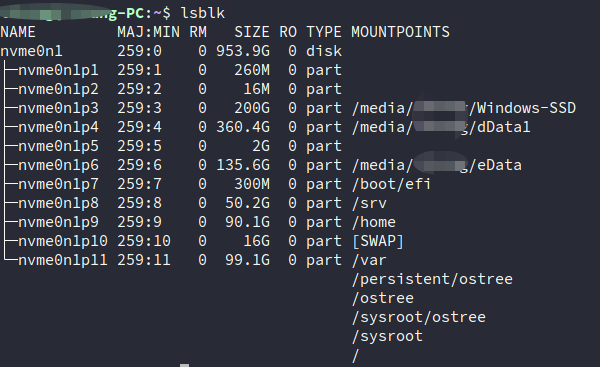Image resolution: width=600 pixels, height=367 pixels.
Task: Click the 259:0 device number
Action: 140,51
